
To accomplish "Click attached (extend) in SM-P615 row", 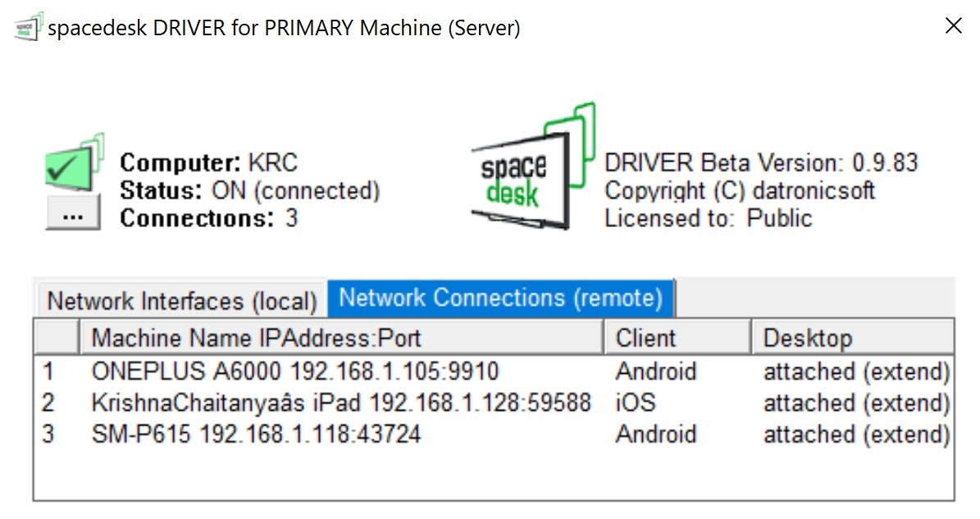I will pos(856,434).
